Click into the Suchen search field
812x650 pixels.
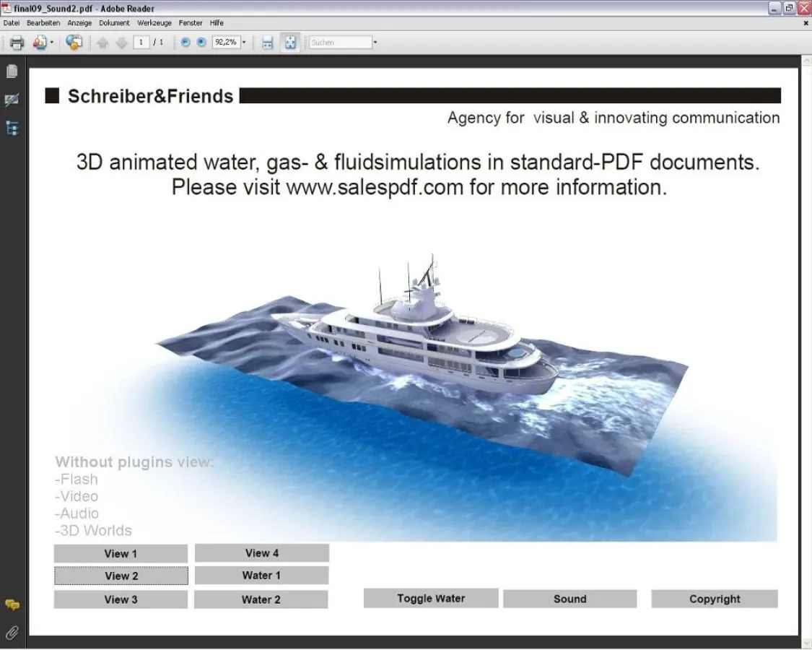click(339, 43)
